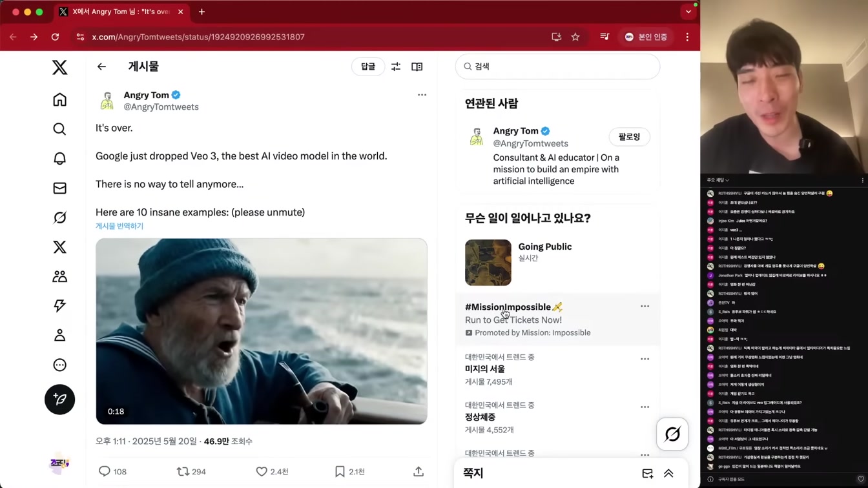Open media control icon in Chrome toolbar
868x488 pixels.
pyautogui.click(x=604, y=37)
